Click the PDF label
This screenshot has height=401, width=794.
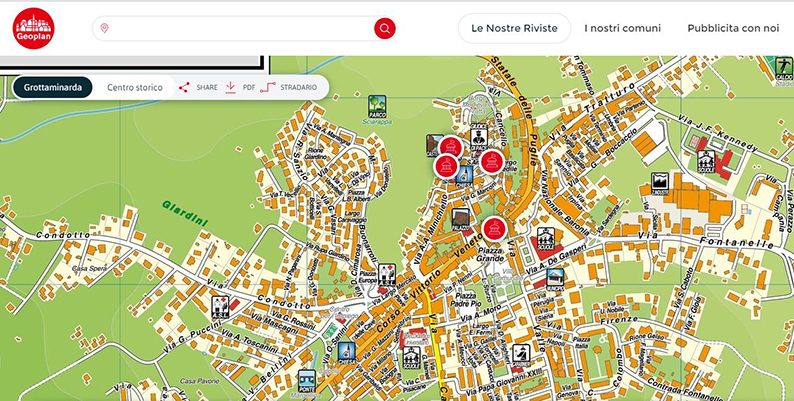tap(249, 88)
